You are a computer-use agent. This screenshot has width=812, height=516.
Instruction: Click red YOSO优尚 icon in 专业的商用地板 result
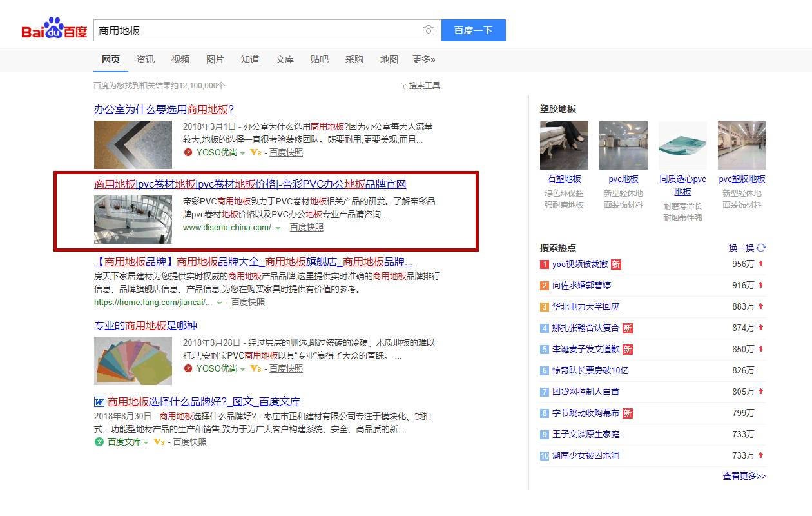click(x=188, y=369)
